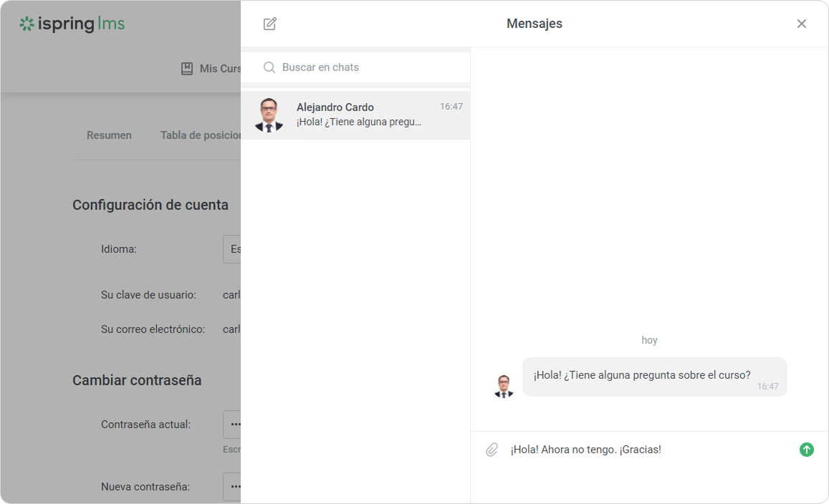Click sender avatar beside the message bubble
This screenshot has height=504, width=829.
pyautogui.click(x=504, y=386)
